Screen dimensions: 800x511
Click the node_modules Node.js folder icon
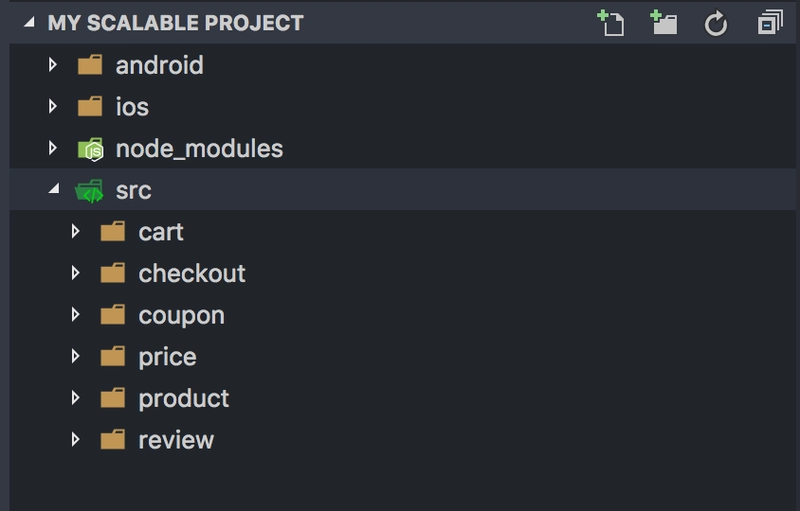[x=90, y=149]
